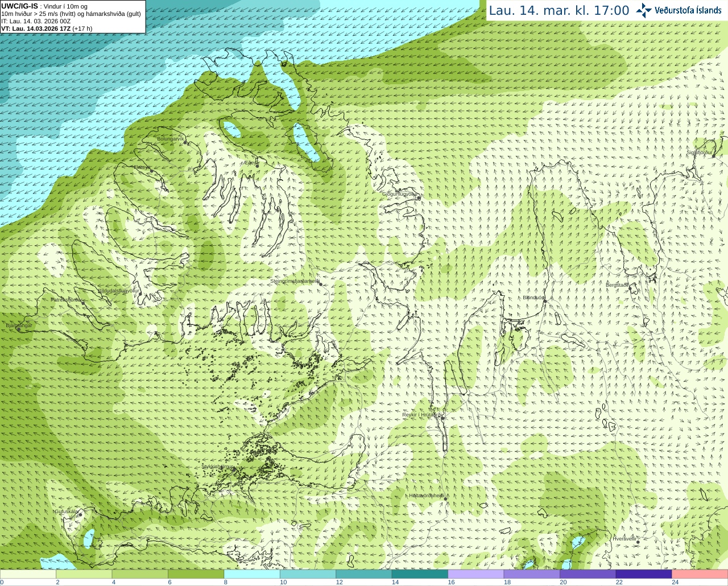
Task: Select the Hveravellir station label
Action: (x=624, y=539)
